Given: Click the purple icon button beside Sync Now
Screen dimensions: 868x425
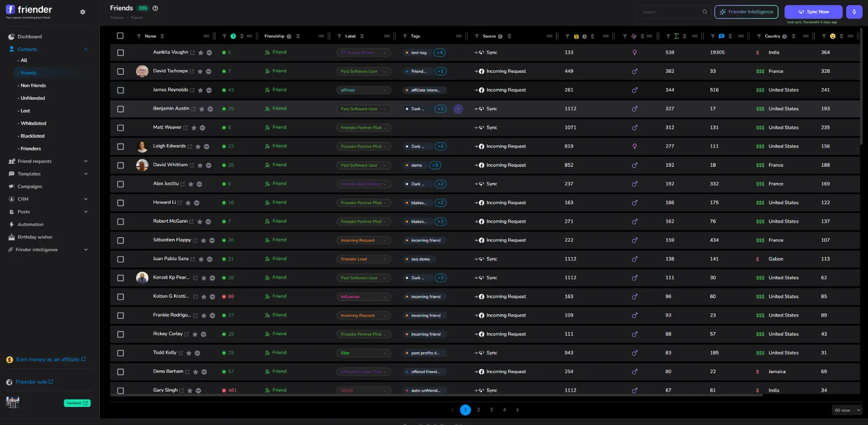Looking at the screenshot, I should (854, 11).
